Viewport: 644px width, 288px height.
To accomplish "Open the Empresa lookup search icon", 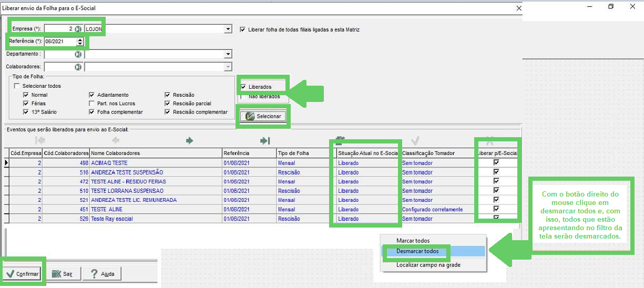I will pos(78,29).
